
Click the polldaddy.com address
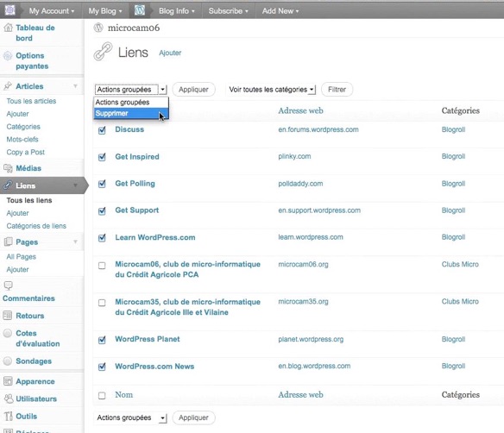300,184
